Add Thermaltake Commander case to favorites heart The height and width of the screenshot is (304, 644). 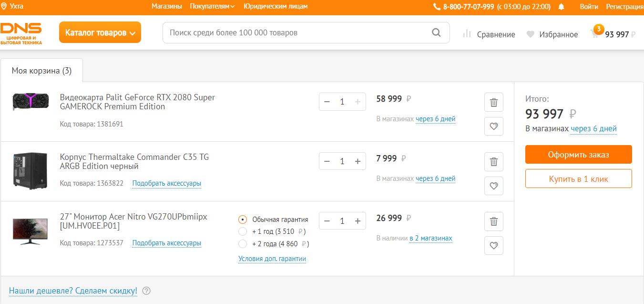coord(494,186)
